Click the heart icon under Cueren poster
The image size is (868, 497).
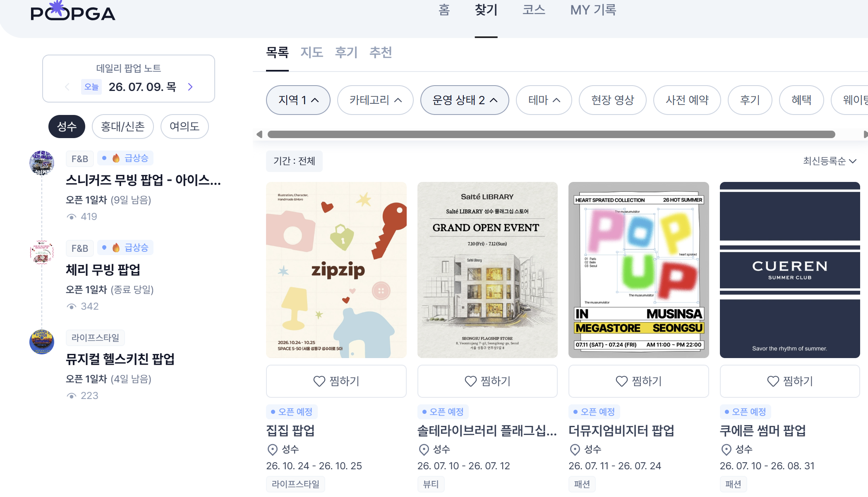tap(773, 381)
